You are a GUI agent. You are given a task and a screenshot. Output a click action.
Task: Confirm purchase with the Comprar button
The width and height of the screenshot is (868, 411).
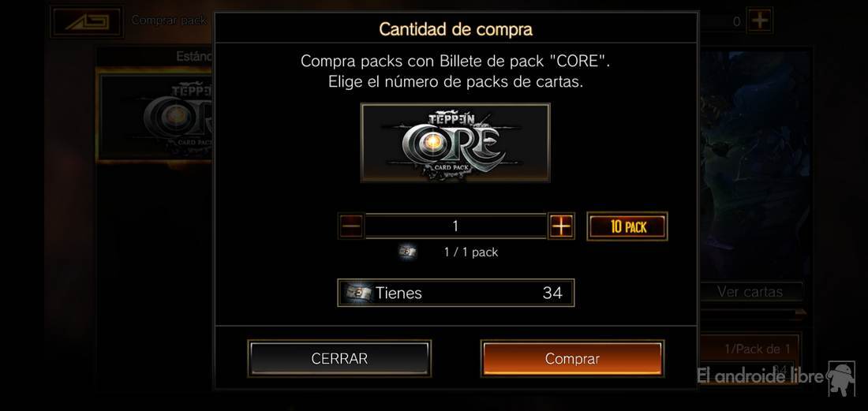tap(572, 358)
